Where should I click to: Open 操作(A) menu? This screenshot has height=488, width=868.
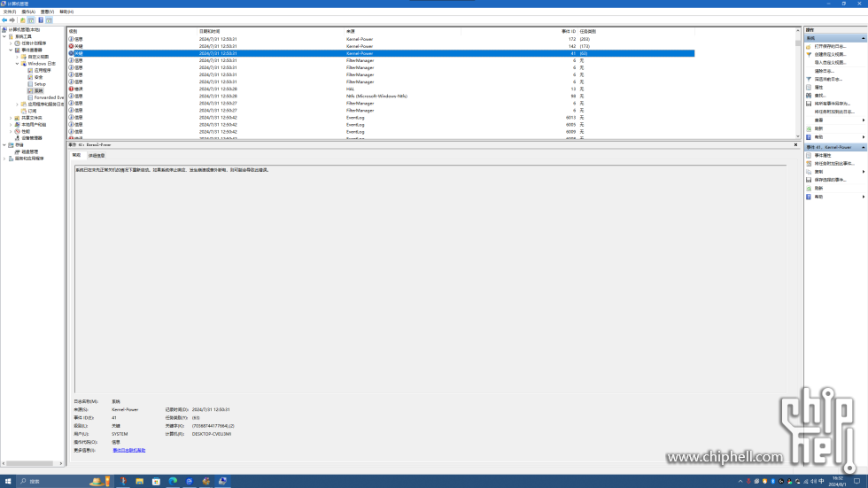(28, 12)
